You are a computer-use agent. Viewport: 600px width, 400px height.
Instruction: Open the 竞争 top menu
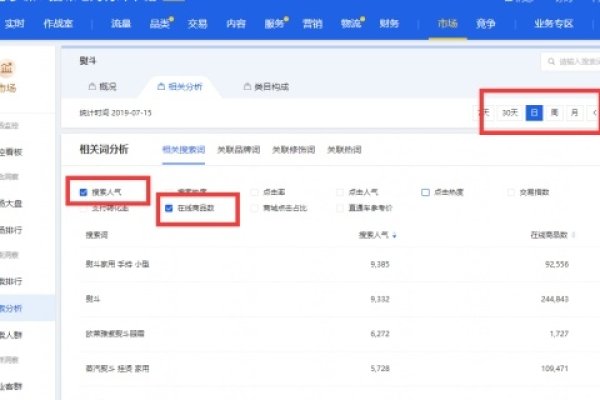[x=486, y=24]
